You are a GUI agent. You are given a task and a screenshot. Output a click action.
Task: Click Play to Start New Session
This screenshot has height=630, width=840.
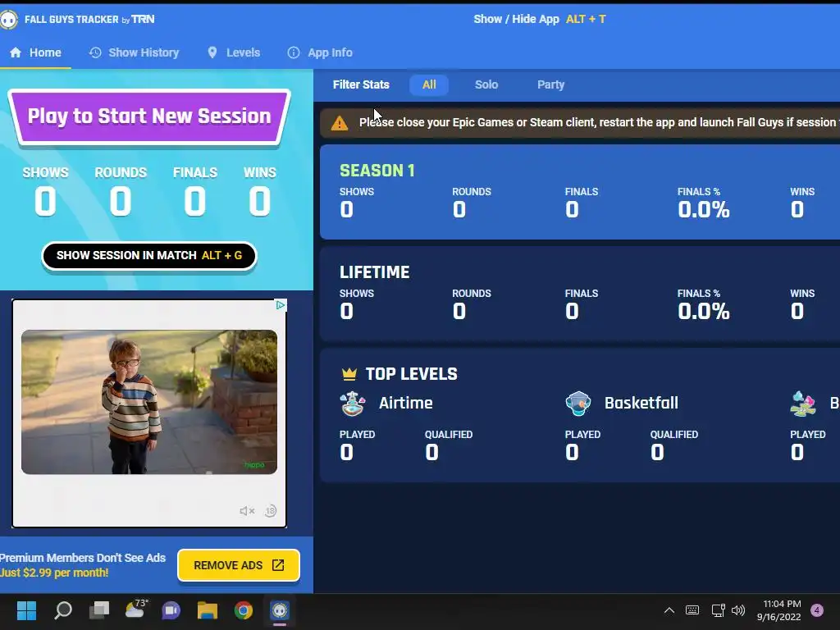(149, 116)
